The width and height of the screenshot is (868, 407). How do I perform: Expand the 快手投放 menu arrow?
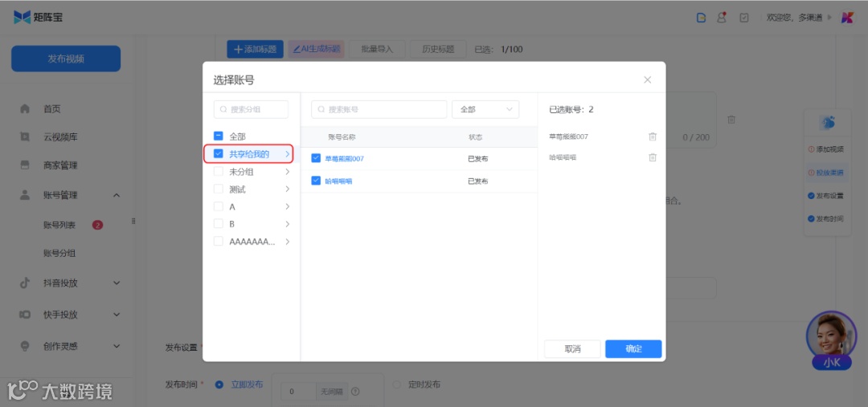tap(117, 315)
